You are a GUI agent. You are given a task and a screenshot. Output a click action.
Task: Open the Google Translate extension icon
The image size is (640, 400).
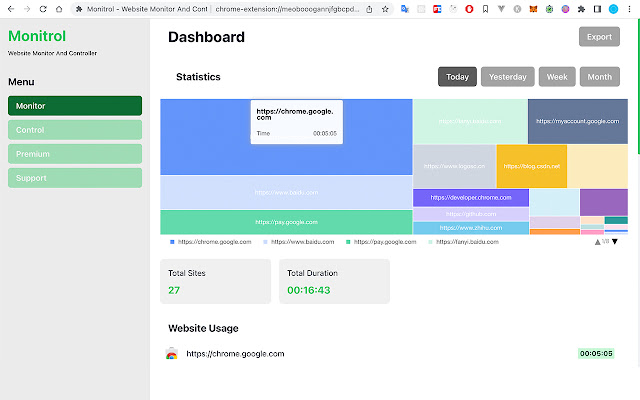point(405,9)
